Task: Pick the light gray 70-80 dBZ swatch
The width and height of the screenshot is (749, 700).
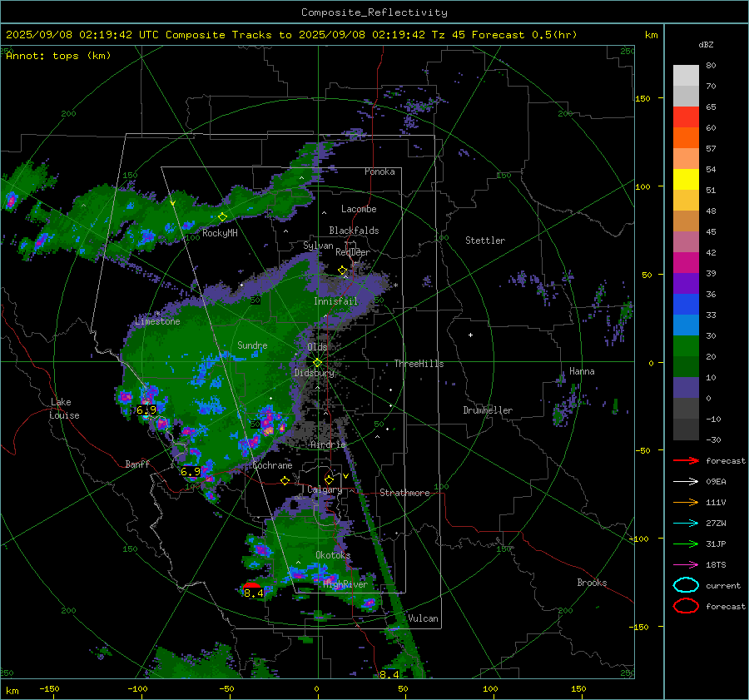Action: click(x=686, y=76)
